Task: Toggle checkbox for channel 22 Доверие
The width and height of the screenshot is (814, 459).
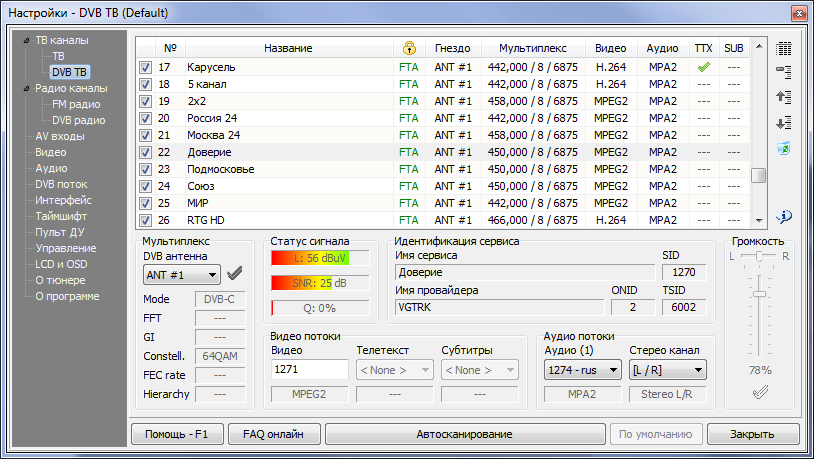Action: coord(145,152)
